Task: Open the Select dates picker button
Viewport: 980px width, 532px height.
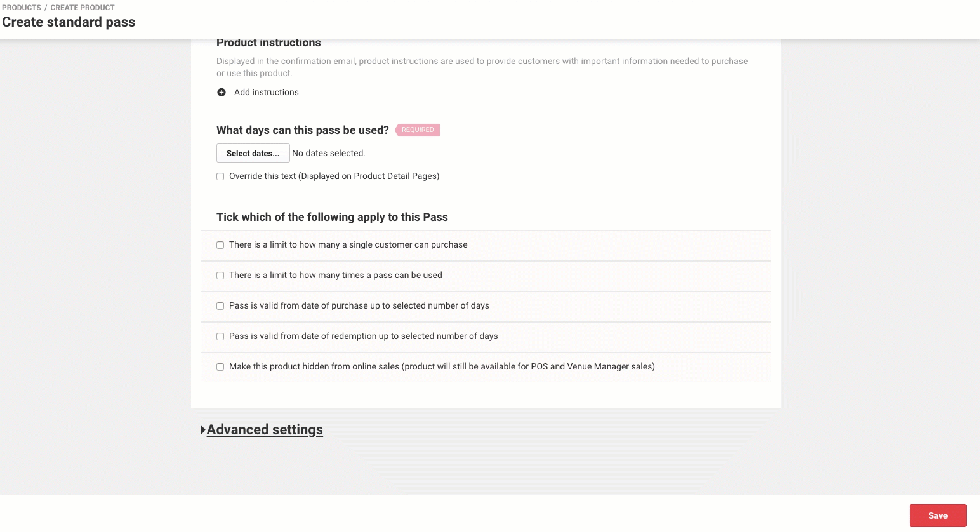Action: point(253,153)
